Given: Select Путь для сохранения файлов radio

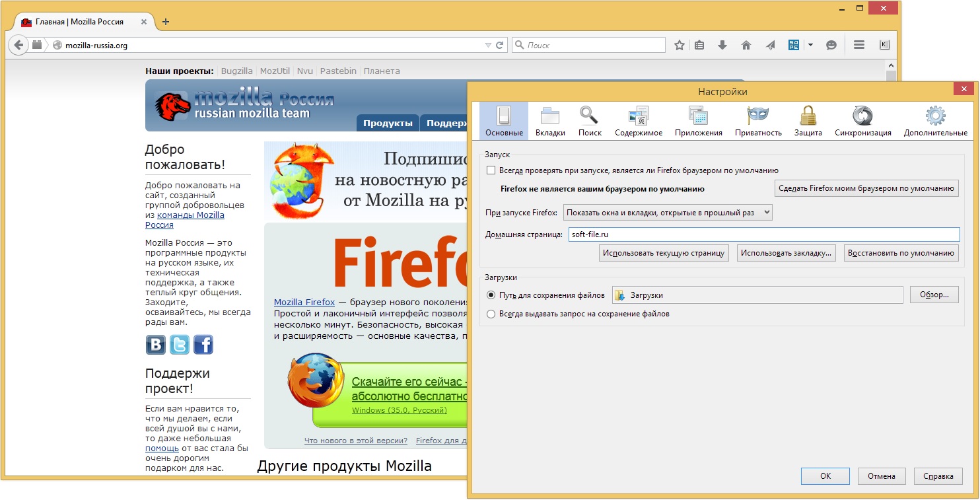Looking at the screenshot, I should tap(491, 295).
